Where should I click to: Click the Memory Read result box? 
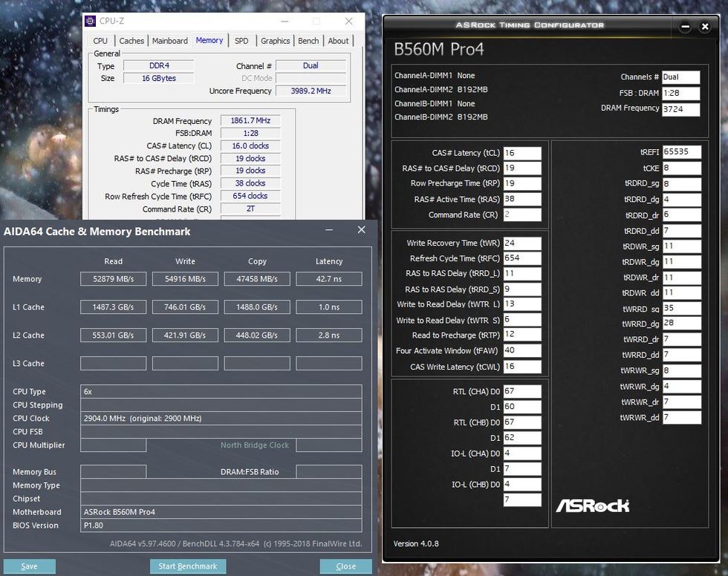(114, 279)
